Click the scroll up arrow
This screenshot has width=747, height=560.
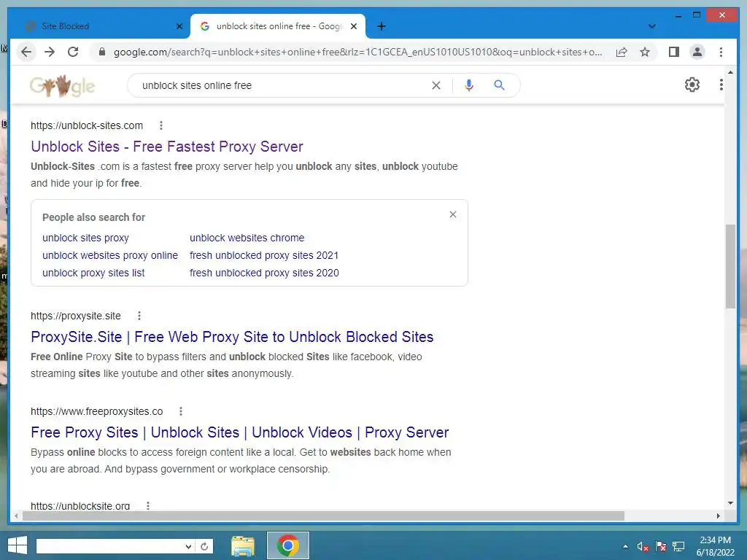tap(730, 72)
